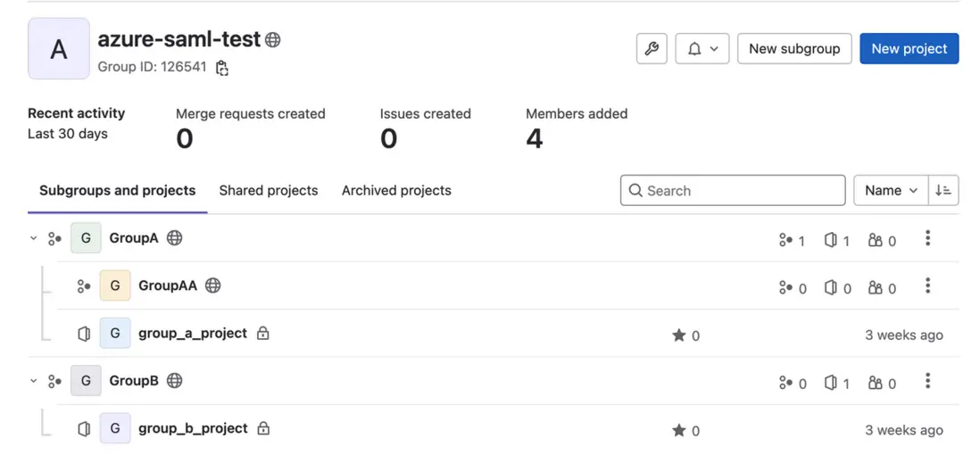Switch to the Shared projects tab

[x=269, y=190]
